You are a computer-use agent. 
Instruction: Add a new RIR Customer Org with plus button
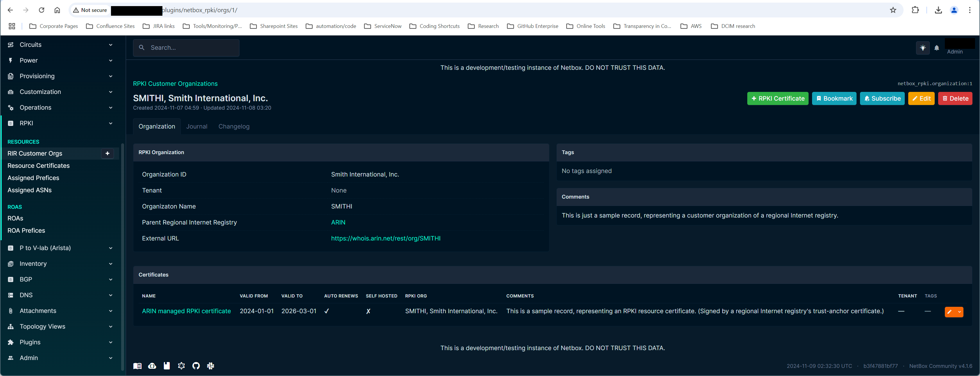(107, 154)
